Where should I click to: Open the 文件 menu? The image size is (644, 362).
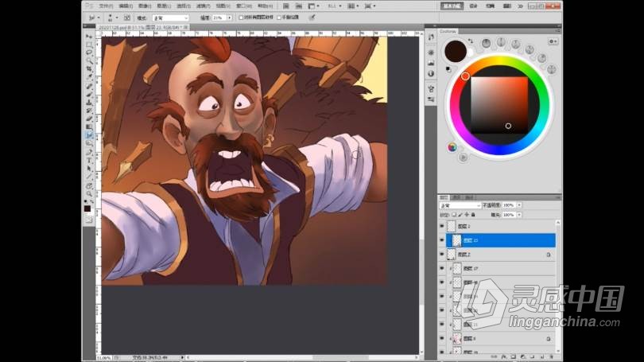[x=106, y=6]
